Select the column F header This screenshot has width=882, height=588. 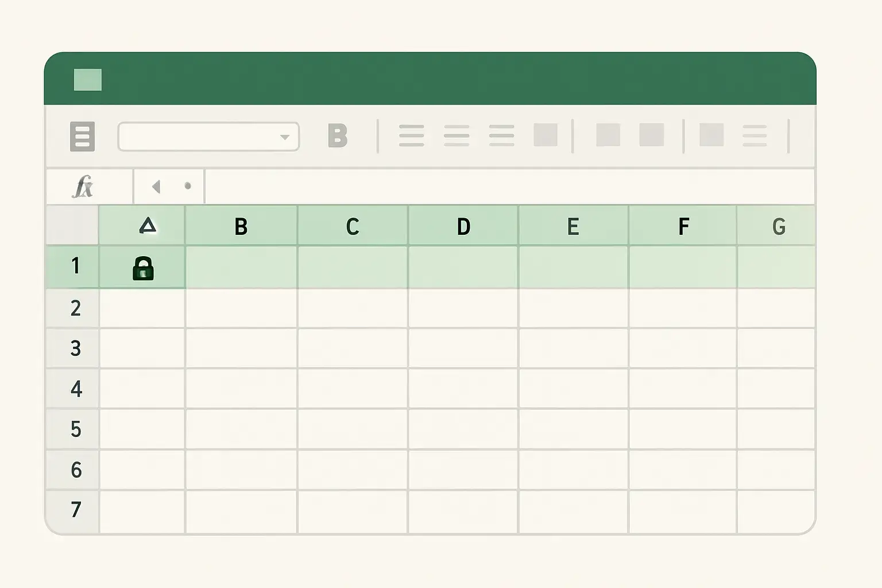[x=683, y=226]
